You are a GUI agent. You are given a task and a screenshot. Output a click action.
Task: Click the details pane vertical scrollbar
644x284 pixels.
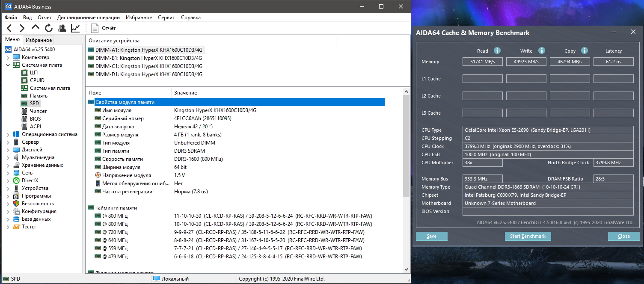pos(407,145)
